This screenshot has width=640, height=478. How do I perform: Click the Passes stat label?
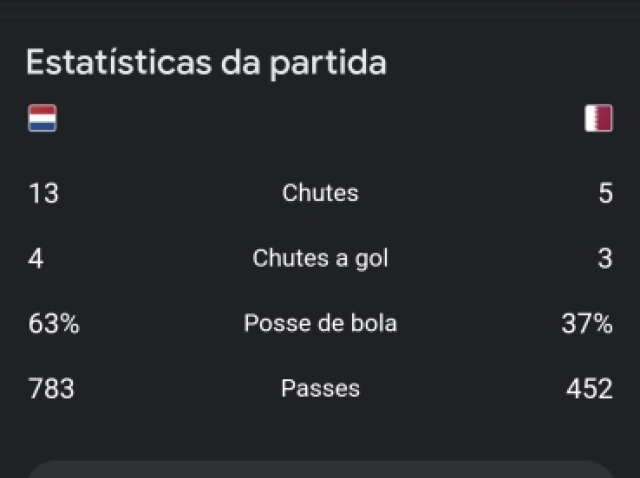pos(320,388)
